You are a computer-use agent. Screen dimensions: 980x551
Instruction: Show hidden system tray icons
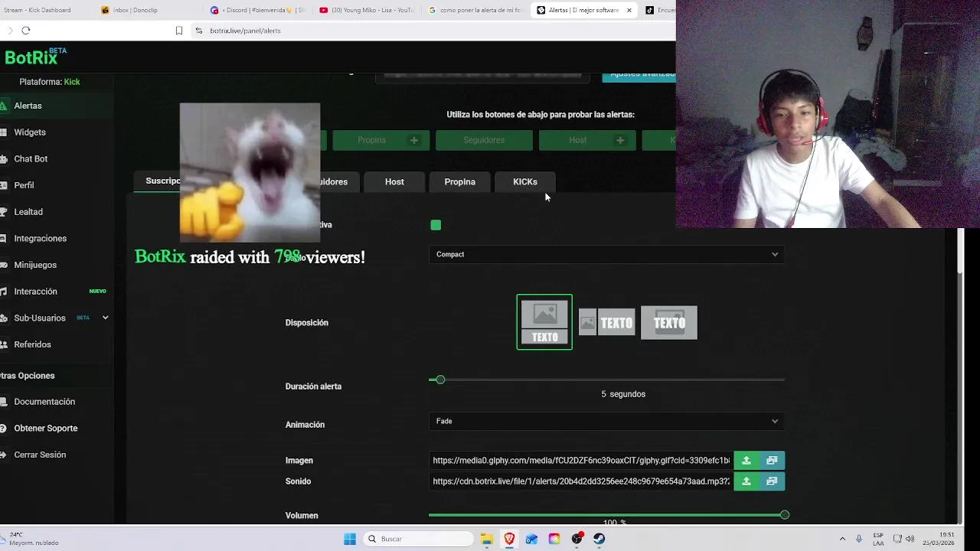pos(842,539)
